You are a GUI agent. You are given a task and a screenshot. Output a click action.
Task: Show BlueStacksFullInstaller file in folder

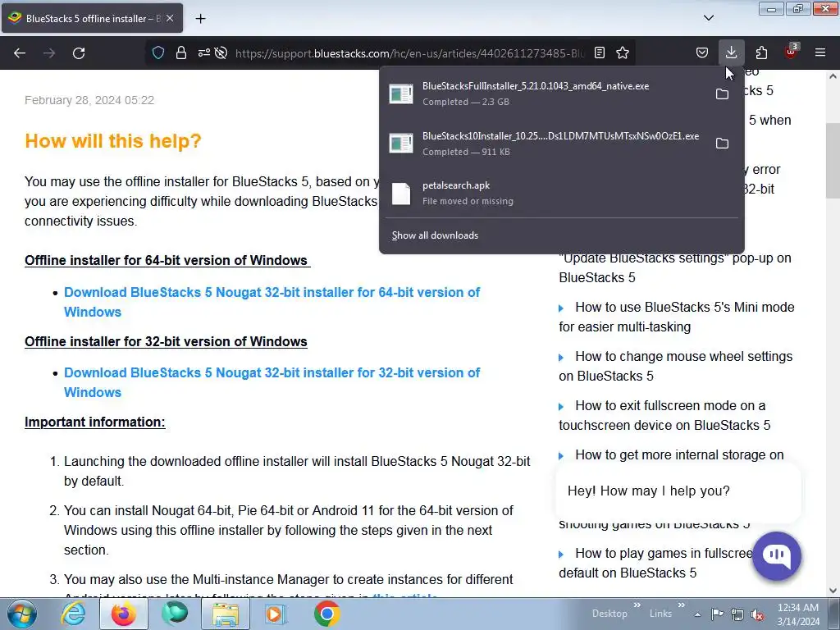(722, 94)
